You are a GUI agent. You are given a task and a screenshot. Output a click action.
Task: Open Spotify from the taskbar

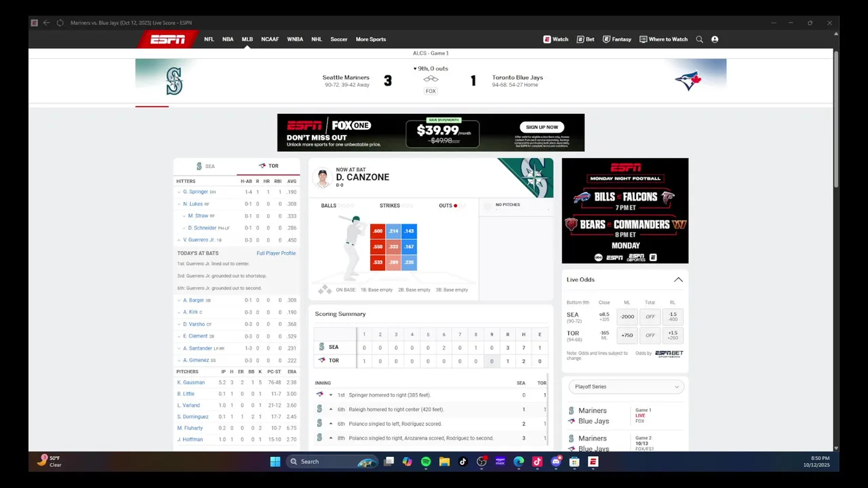click(x=426, y=462)
